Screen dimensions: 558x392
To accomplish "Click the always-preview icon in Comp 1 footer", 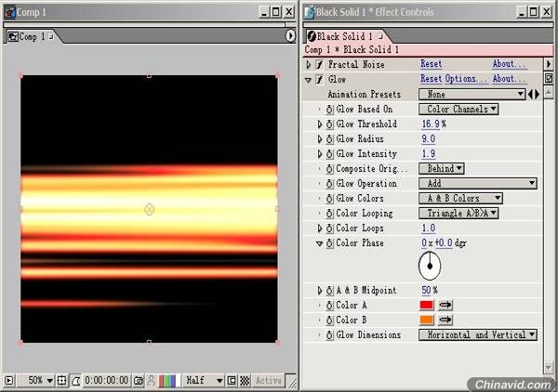I will click(x=9, y=381).
